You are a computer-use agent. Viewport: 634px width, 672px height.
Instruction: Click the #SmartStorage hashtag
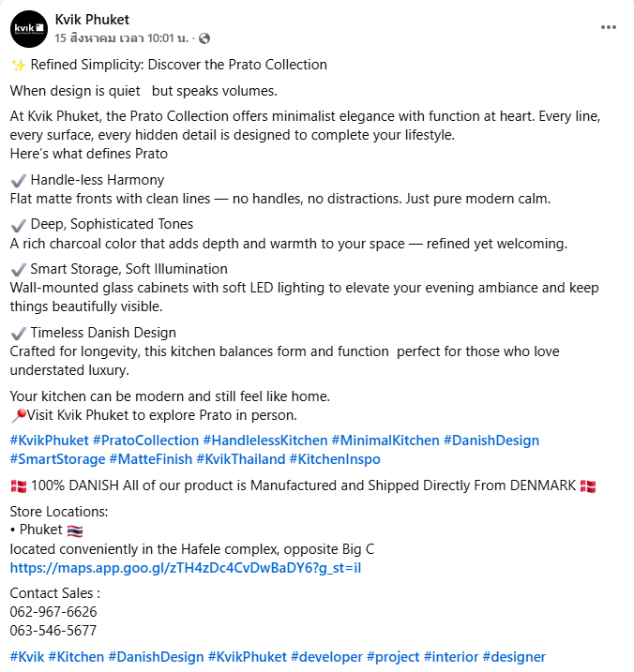click(57, 459)
